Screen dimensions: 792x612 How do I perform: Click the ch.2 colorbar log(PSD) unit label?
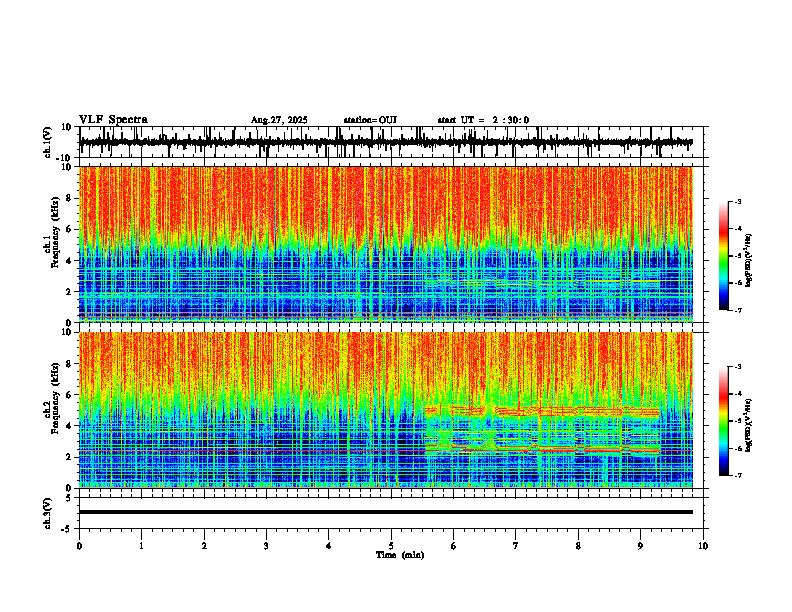(x=749, y=424)
